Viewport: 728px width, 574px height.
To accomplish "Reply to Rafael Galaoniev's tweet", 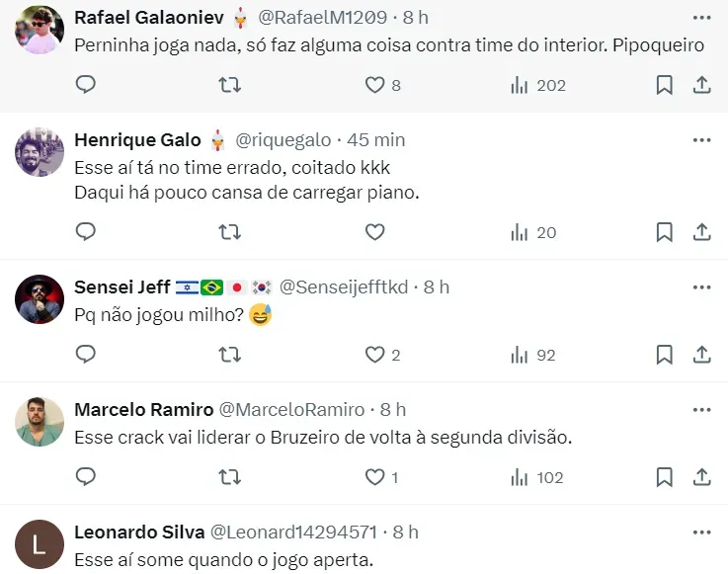I will tap(86, 85).
